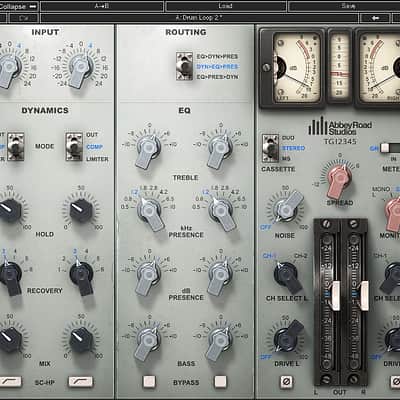This screenshot has height=400, width=400.
Task: Click the previous-preset left arrow button
Action: (375, 18)
